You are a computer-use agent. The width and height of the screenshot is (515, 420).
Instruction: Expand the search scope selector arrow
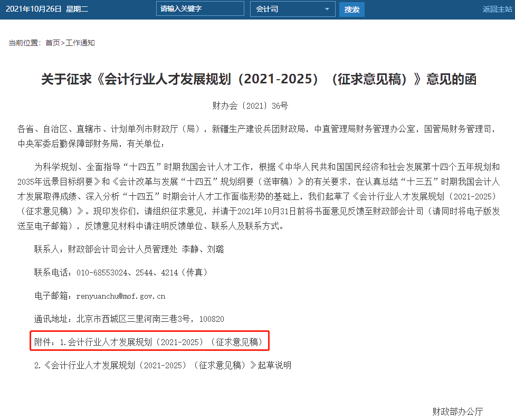click(x=327, y=9)
